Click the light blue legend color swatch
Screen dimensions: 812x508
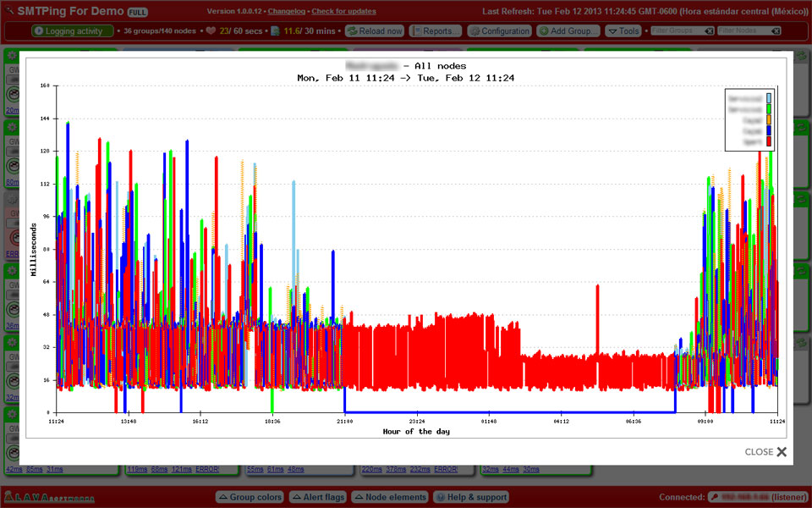pyautogui.click(x=769, y=98)
